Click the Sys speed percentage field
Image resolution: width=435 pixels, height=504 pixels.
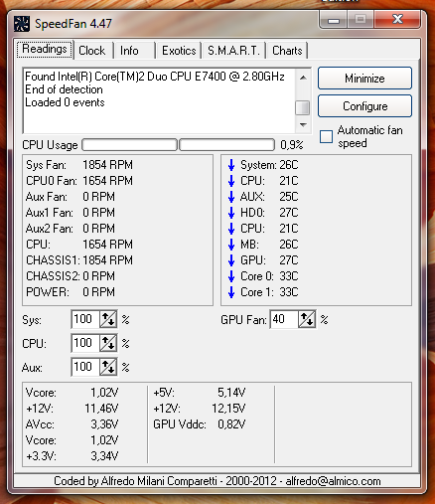point(85,319)
